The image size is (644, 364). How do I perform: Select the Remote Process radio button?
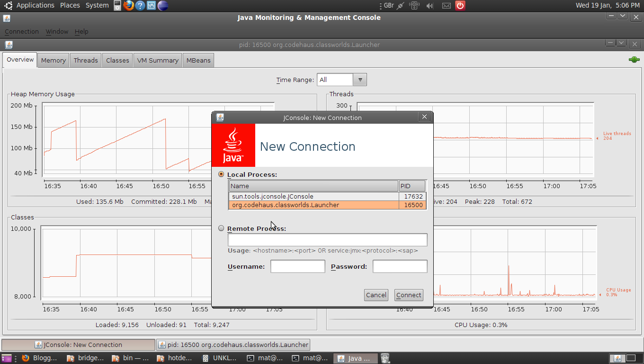click(x=221, y=228)
